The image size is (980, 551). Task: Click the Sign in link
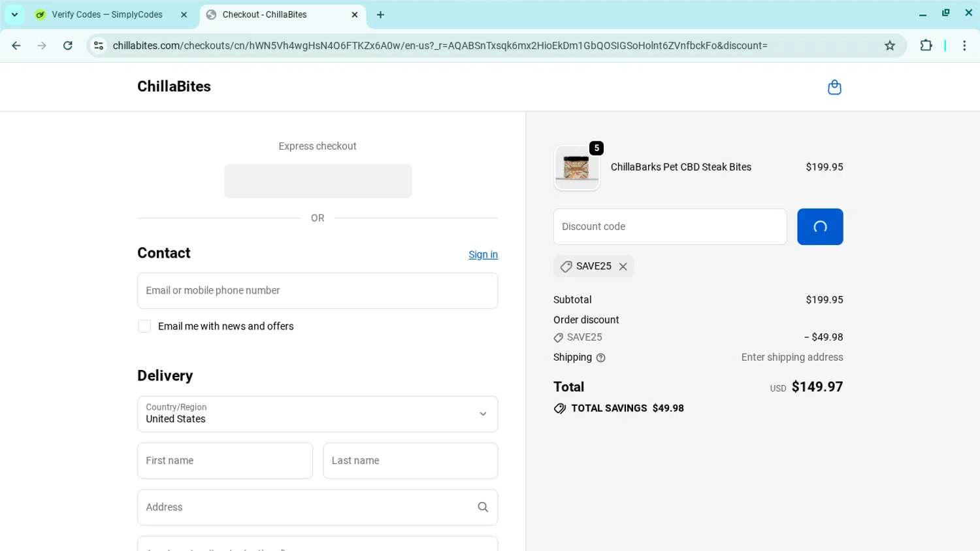point(483,255)
